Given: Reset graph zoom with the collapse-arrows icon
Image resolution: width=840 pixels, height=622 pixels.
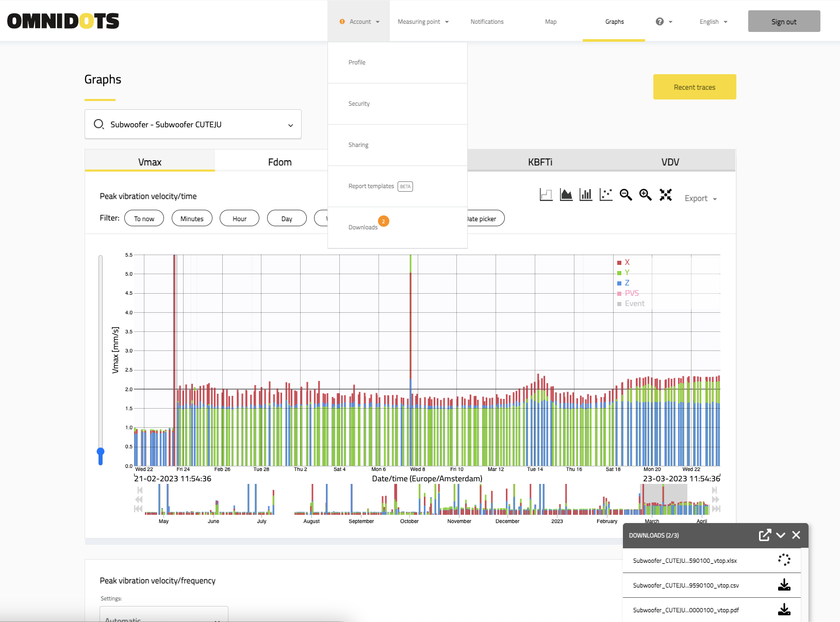Looking at the screenshot, I should pos(666,195).
